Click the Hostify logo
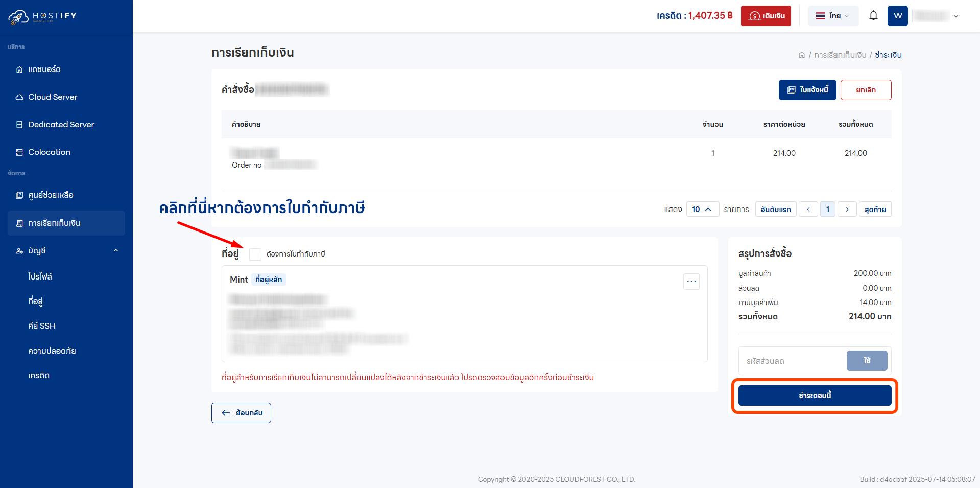The height and width of the screenshot is (488, 980). 41,16
